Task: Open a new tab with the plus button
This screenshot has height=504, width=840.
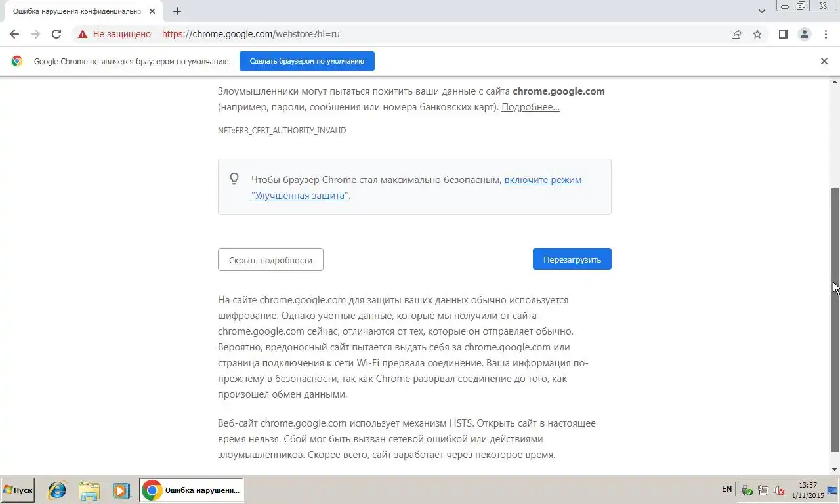Action: pos(177,11)
